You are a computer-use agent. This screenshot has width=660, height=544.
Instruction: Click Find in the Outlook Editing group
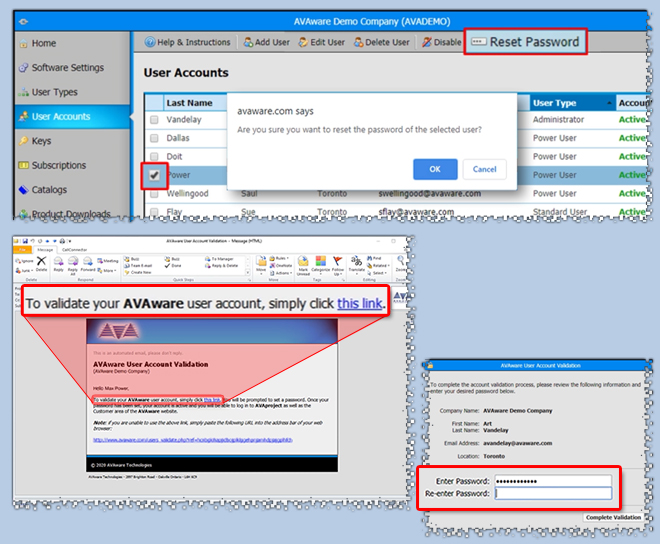click(x=374, y=258)
